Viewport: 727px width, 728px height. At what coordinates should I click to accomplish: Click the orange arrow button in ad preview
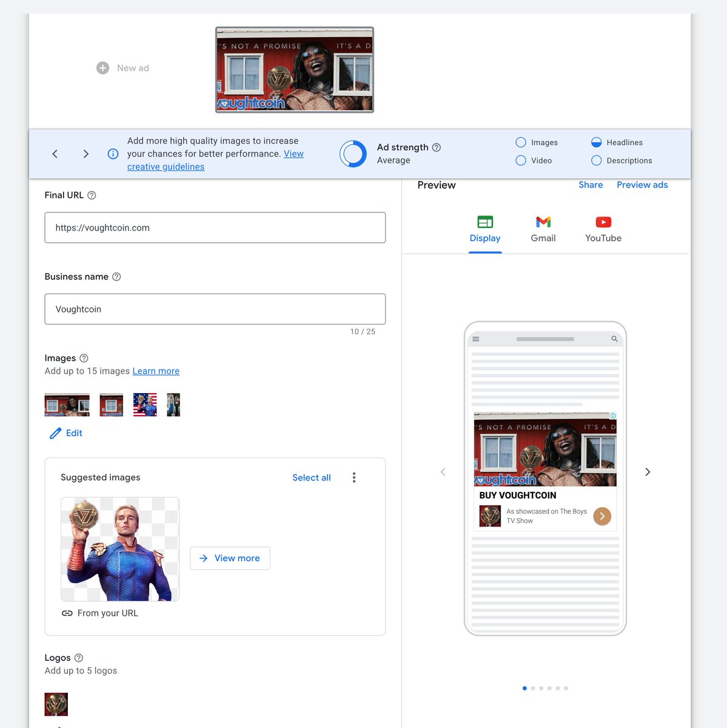(602, 516)
